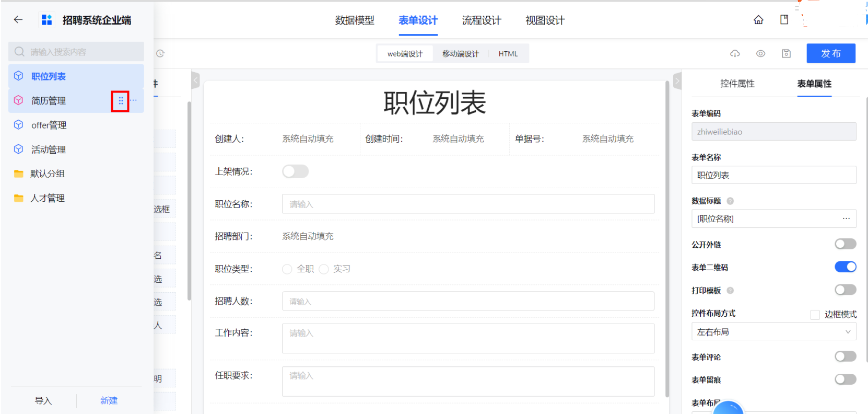Go to home via house icon
Screen dimensions: 868x414
point(758,20)
